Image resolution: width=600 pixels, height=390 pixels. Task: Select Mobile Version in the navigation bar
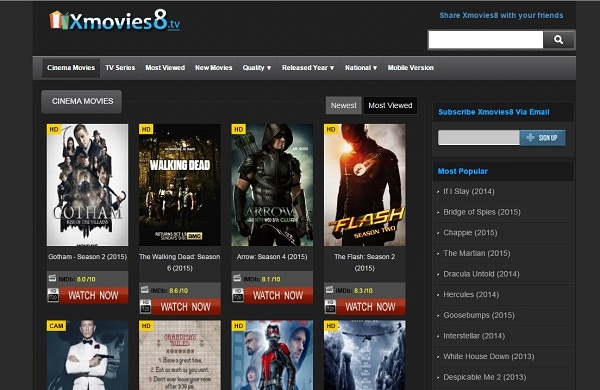[x=411, y=68]
